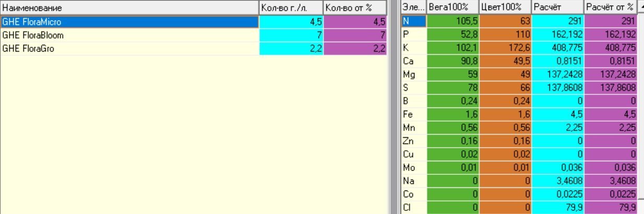Select the K Расчёт value 408,775

[558, 48]
